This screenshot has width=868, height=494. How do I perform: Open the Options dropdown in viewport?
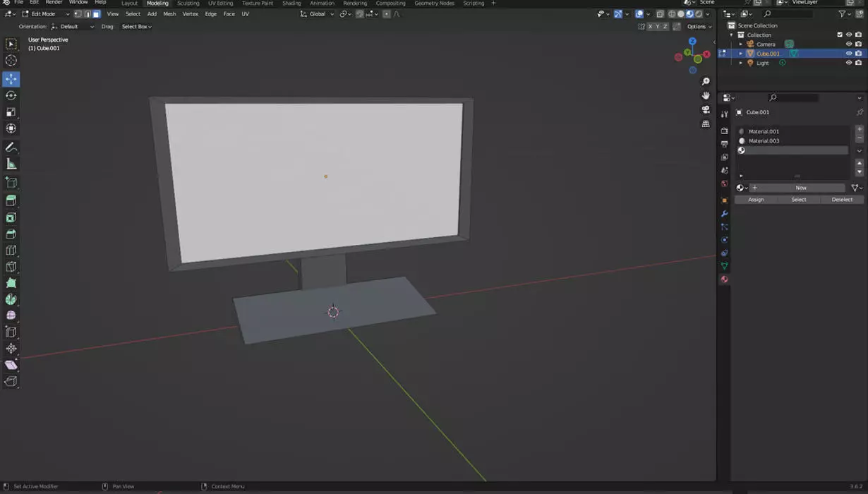(x=698, y=27)
